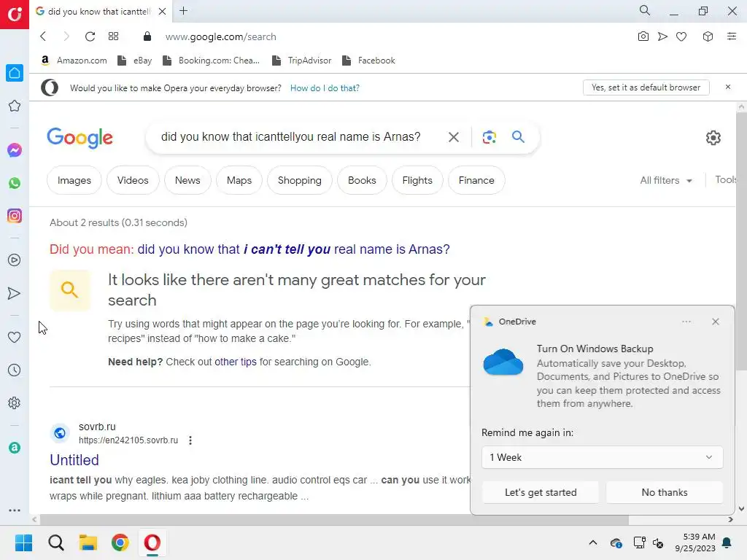This screenshot has width=747, height=560.
Task: Click into the Google search input field
Action: point(290,137)
